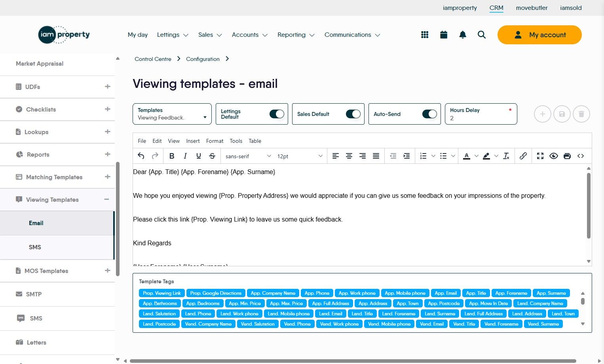
Task: Apply italic formatting
Action: (185, 156)
